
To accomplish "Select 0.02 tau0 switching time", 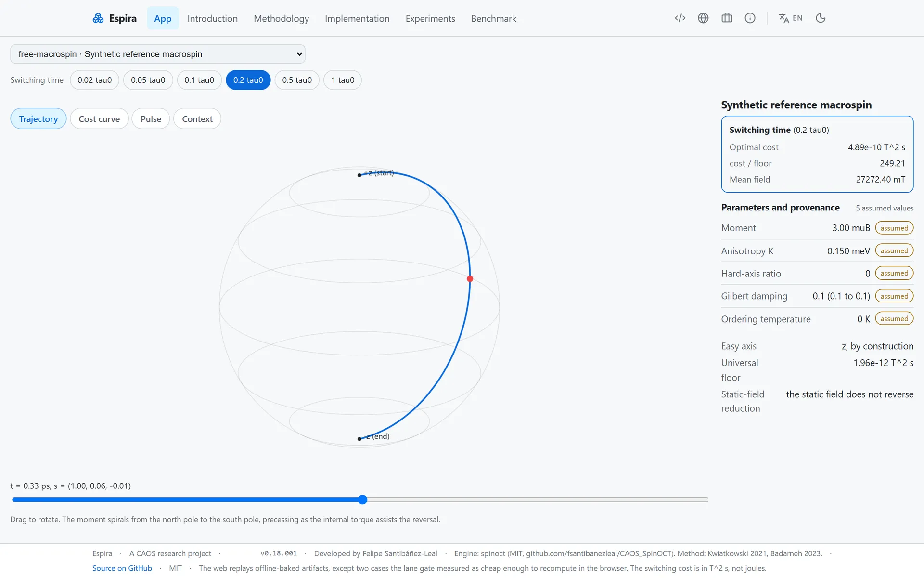I will coord(95,80).
